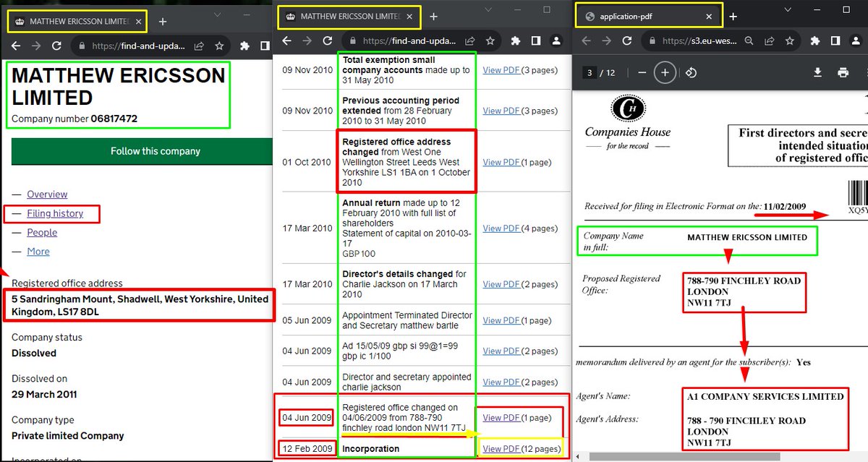Print the PDF document
Screen dimensions: 868x462
coord(843,72)
